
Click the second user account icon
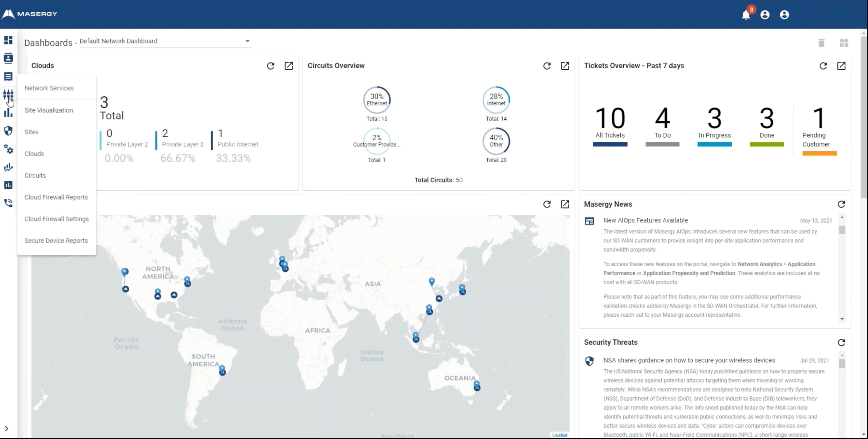coord(785,15)
